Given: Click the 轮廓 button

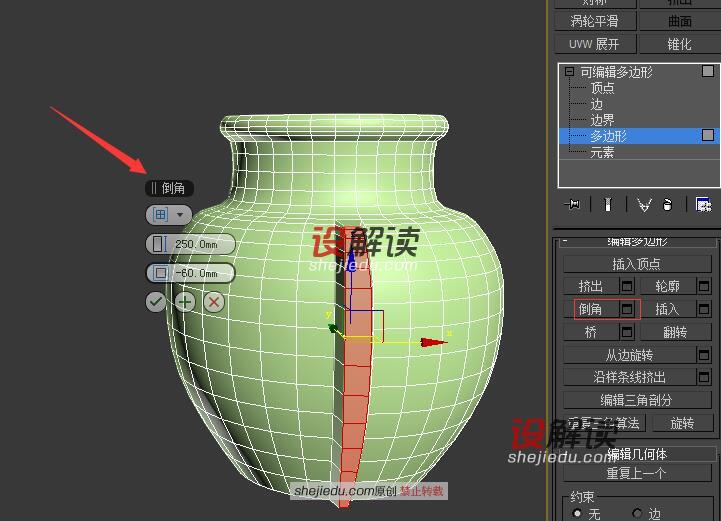Looking at the screenshot, I should point(668,286).
